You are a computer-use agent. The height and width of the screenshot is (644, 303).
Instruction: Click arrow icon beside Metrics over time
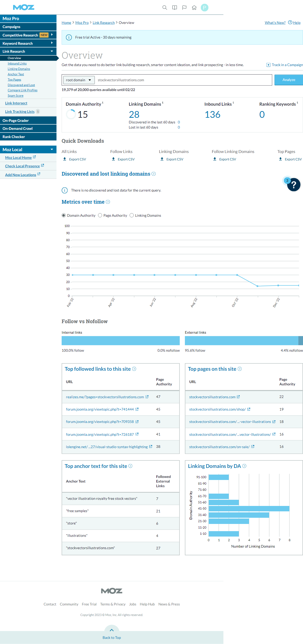pos(108,202)
